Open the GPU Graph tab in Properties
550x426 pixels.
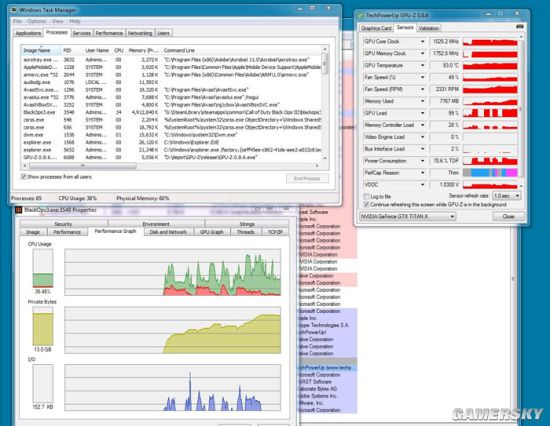[x=212, y=232]
